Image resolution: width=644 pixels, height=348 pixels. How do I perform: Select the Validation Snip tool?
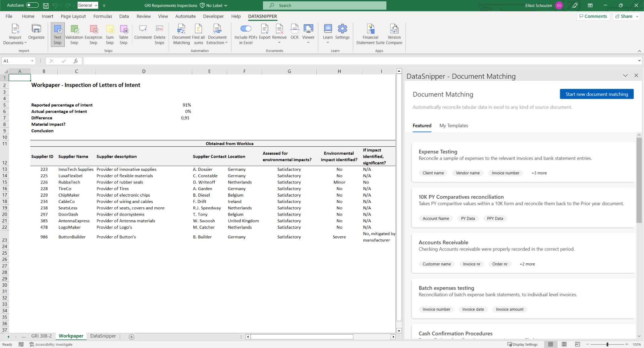[74, 34]
